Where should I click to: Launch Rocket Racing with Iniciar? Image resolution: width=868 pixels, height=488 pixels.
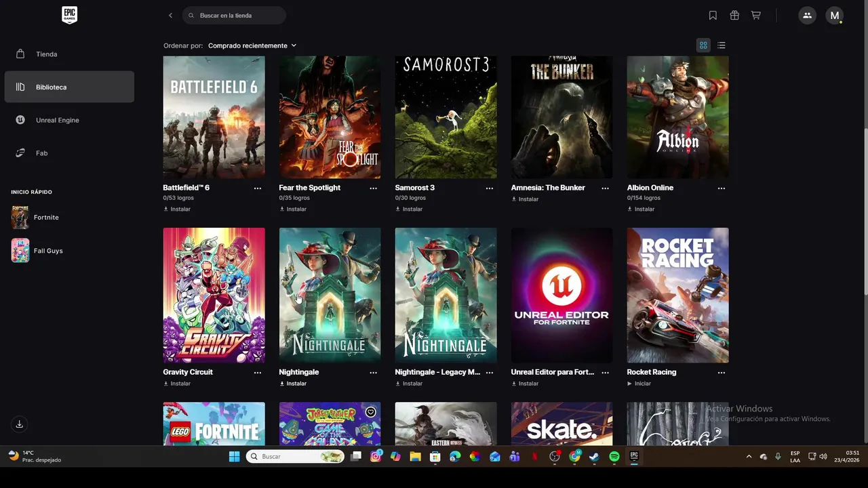639,384
